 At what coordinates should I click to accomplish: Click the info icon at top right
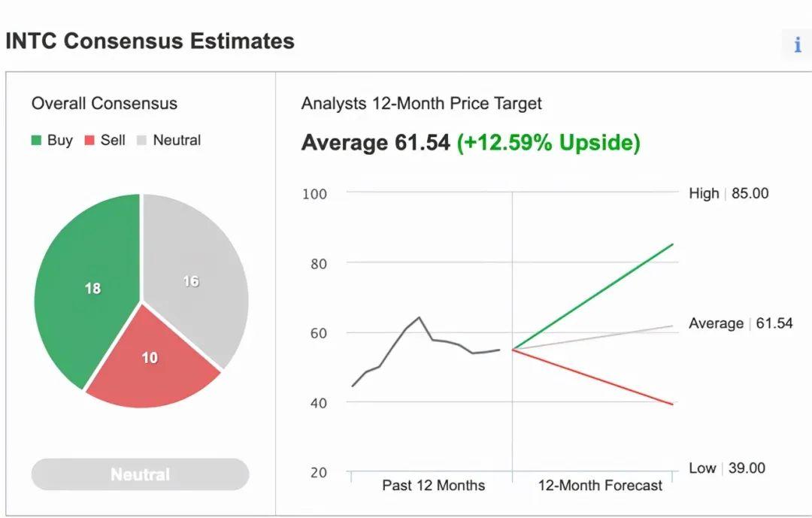click(797, 45)
